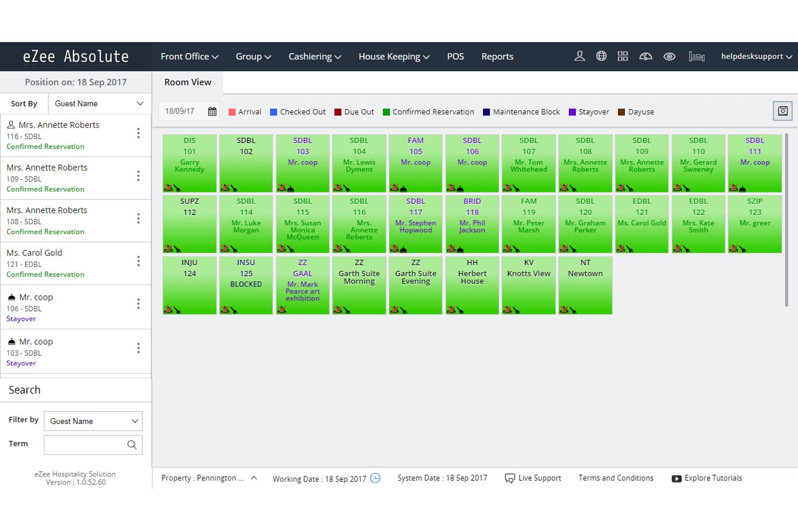Open the calendar picker beside 18/09/17
The width and height of the screenshot is (798, 532).
(x=212, y=112)
